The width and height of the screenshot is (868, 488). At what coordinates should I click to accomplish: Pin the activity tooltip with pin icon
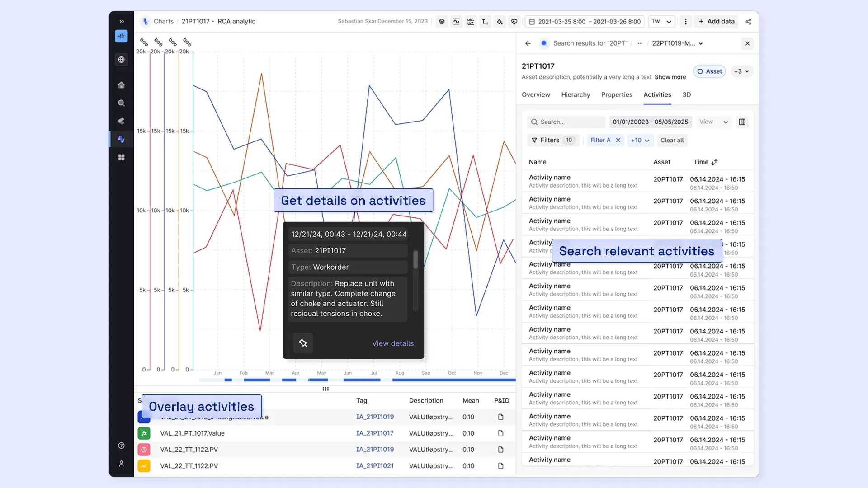tap(303, 343)
